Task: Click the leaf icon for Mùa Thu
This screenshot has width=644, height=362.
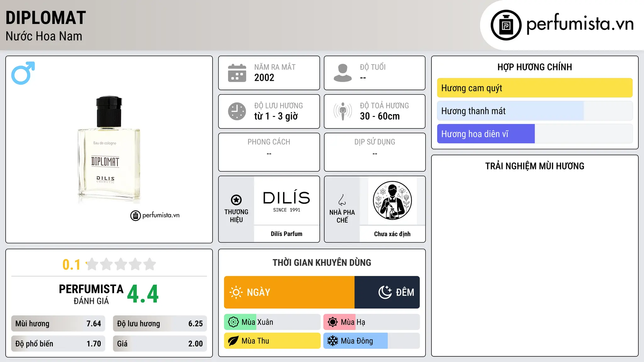Action: (233, 341)
